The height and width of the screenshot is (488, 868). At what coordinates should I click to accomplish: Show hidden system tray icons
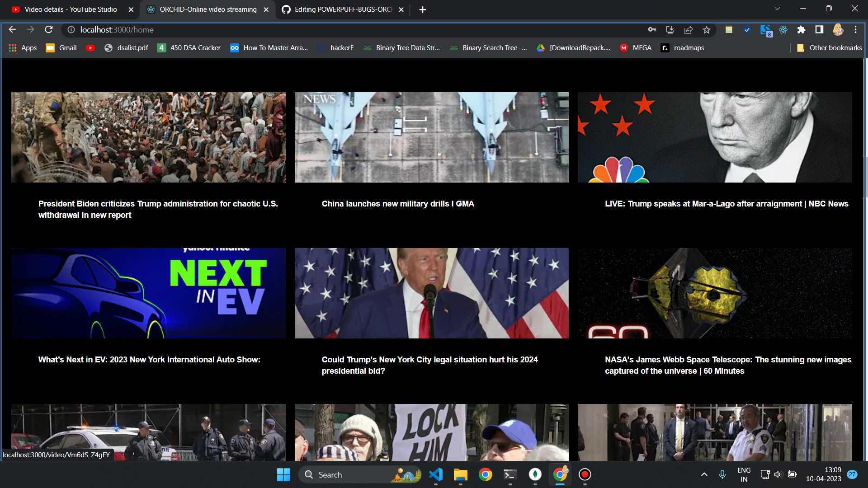pyautogui.click(x=704, y=474)
